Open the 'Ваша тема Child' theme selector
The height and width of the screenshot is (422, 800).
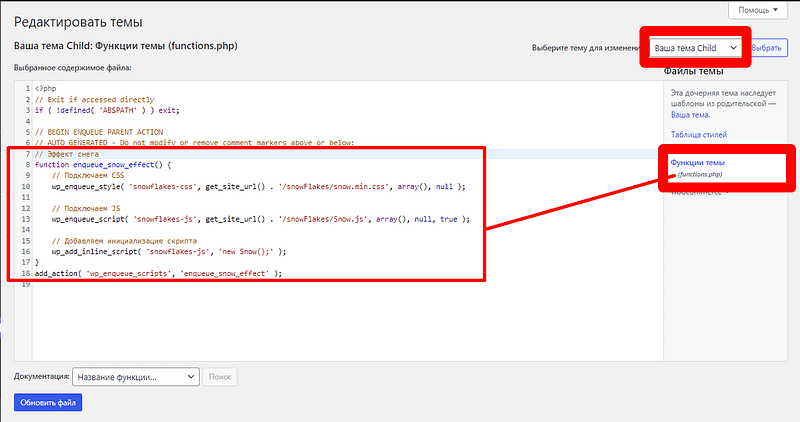point(694,47)
